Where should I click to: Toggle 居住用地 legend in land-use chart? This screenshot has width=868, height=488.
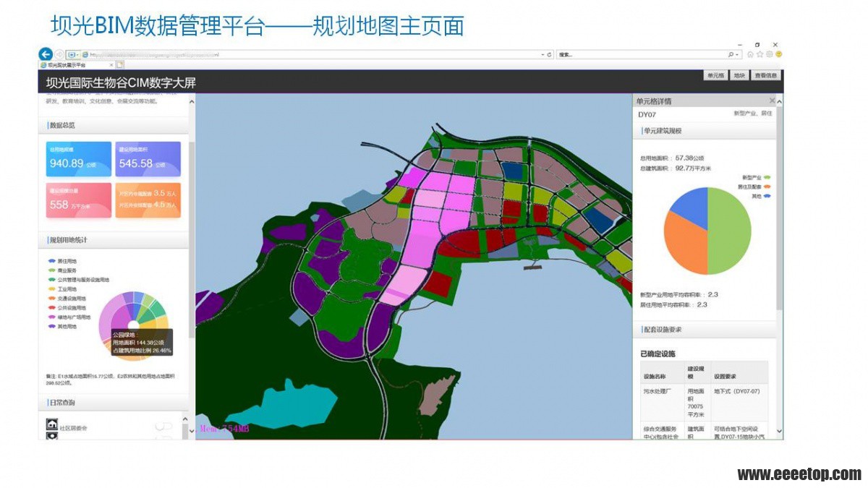point(62,261)
